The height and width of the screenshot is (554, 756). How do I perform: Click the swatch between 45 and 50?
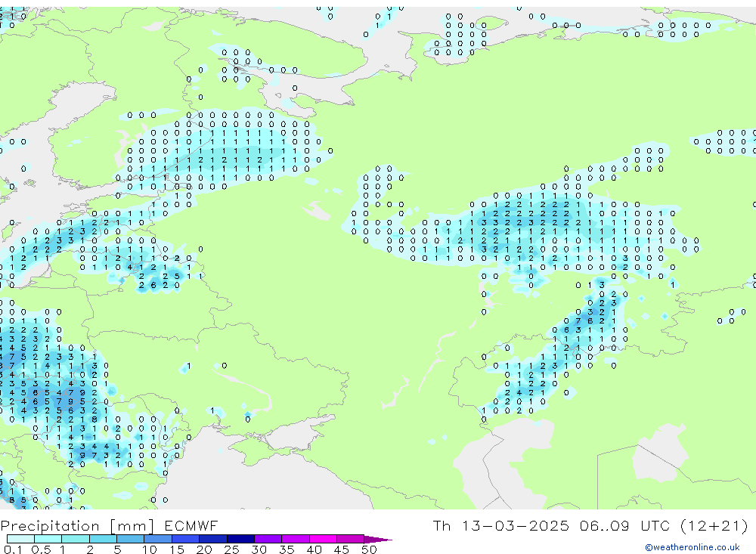click(x=351, y=539)
